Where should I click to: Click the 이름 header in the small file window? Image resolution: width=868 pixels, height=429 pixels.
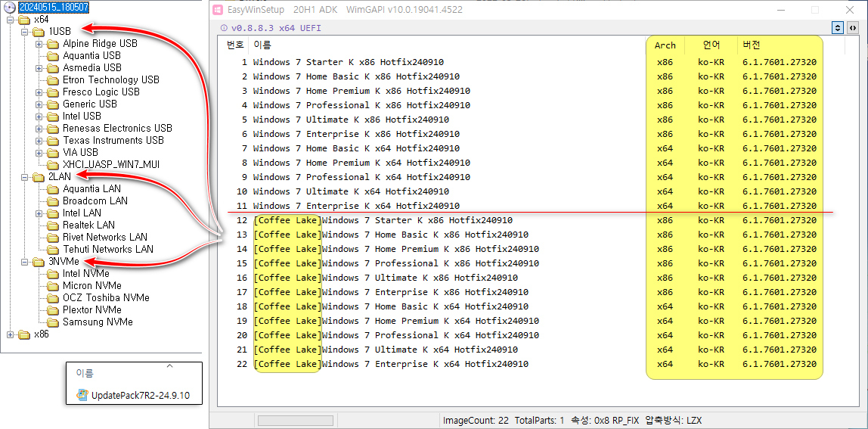(x=85, y=374)
